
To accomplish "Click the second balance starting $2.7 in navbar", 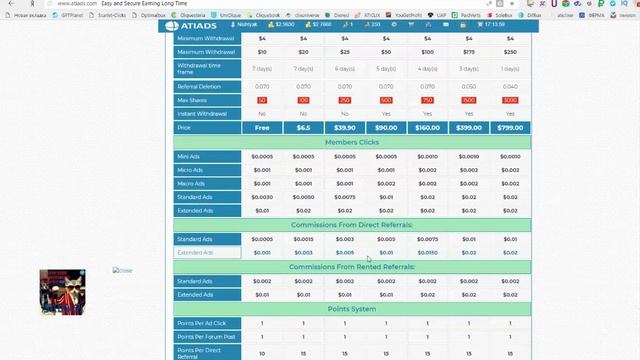I will (318, 24).
